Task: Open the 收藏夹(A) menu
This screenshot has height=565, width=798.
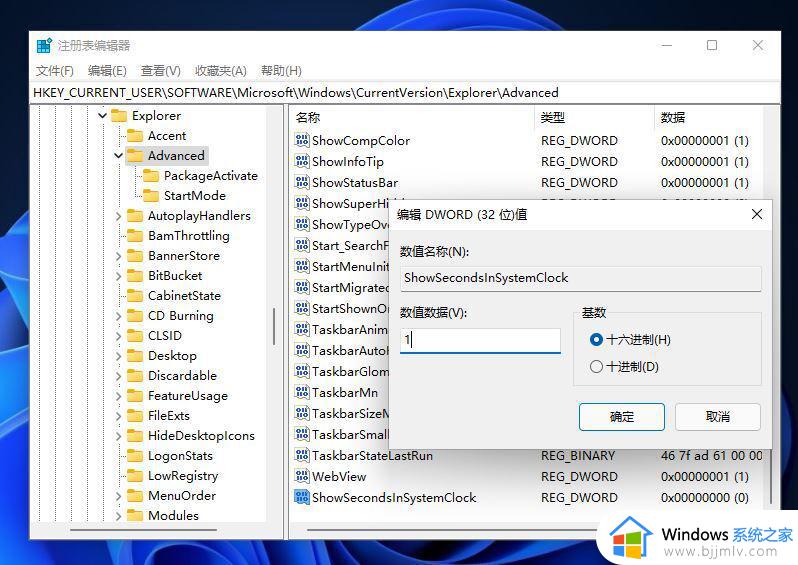Action: [x=220, y=71]
